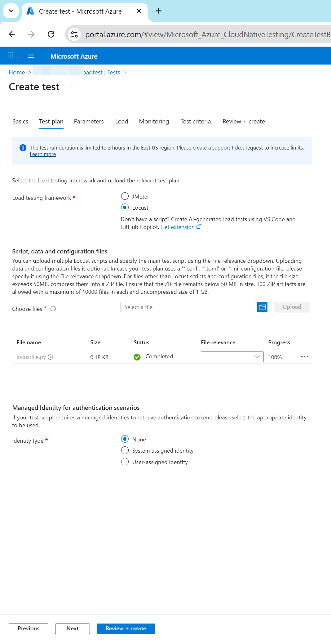This screenshot has width=331, height=644.
Task: Select System assigned identity option
Action: click(x=125, y=450)
